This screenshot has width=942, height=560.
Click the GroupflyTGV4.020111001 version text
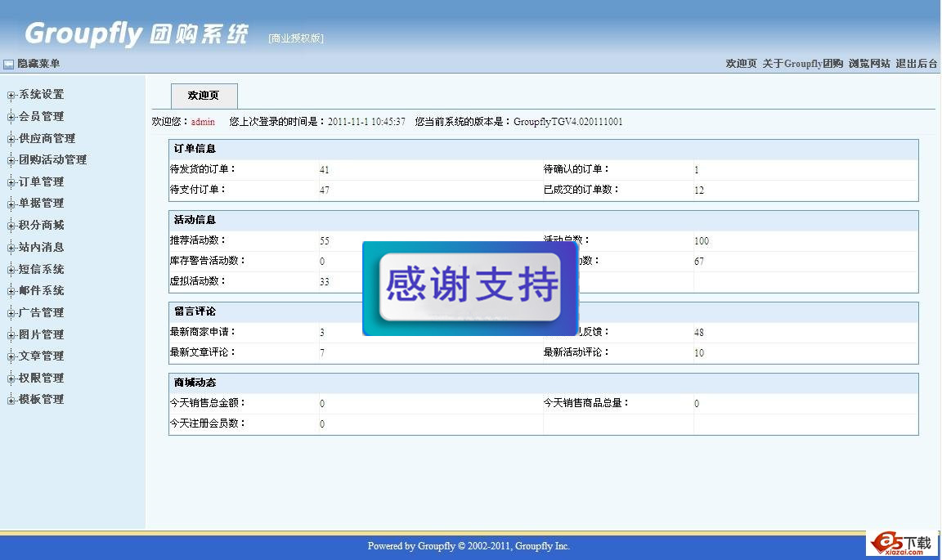coord(568,122)
